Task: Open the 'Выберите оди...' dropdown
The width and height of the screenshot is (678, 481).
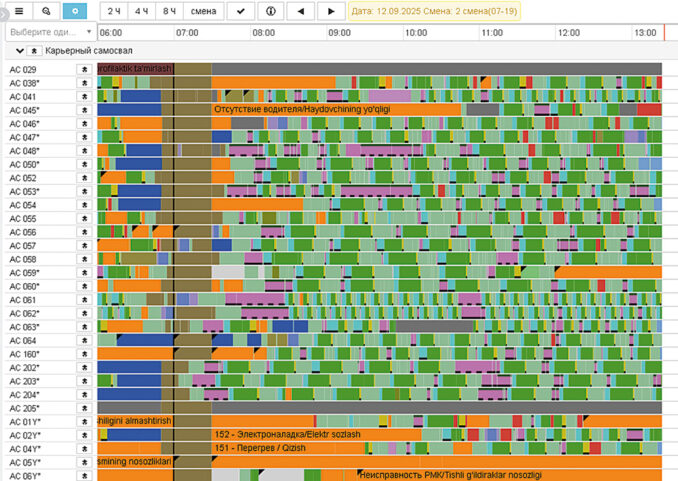Action: 47,32
